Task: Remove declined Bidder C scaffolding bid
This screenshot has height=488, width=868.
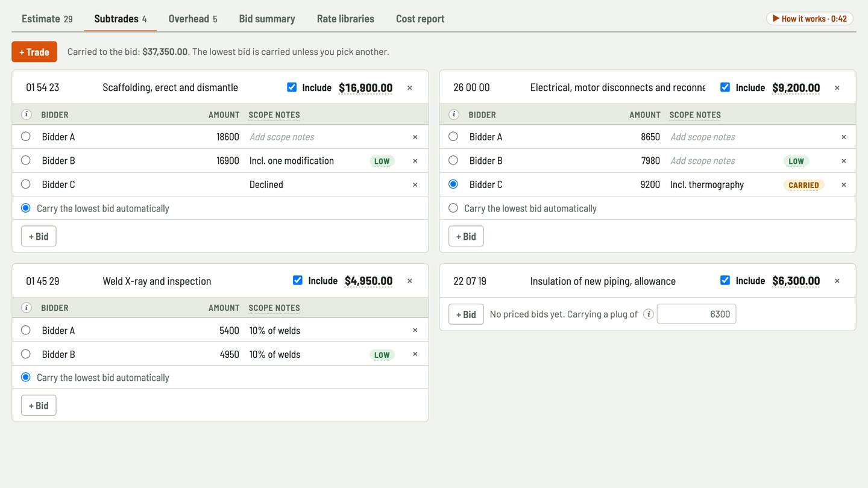Action: coord(415,185)
